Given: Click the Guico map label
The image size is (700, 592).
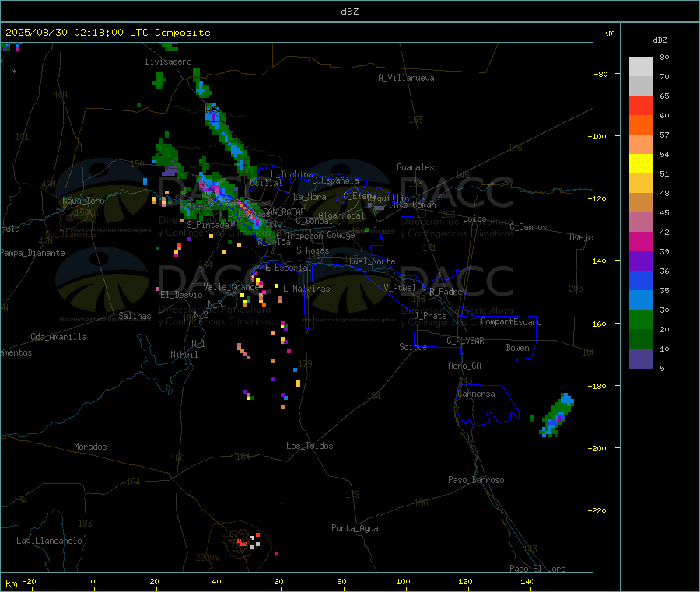Looking at the screenshot, I should [x=474, y=219].
